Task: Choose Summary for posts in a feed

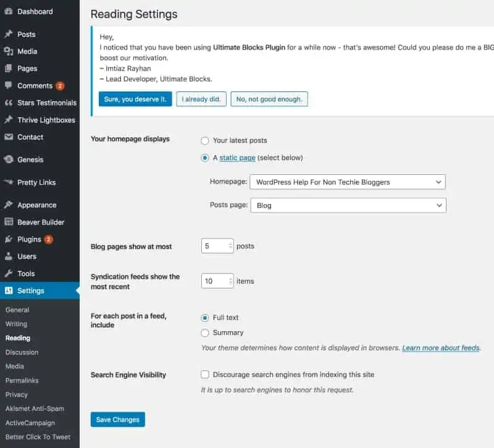Action: pyautogui.click(x=204, y=332)
